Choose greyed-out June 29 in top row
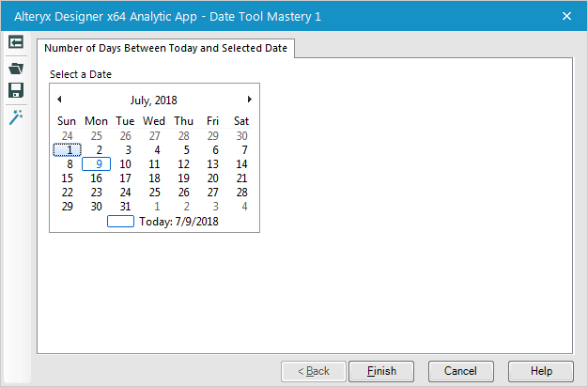The height and width of the screenshot is (387, 588). tap(212, 136)
